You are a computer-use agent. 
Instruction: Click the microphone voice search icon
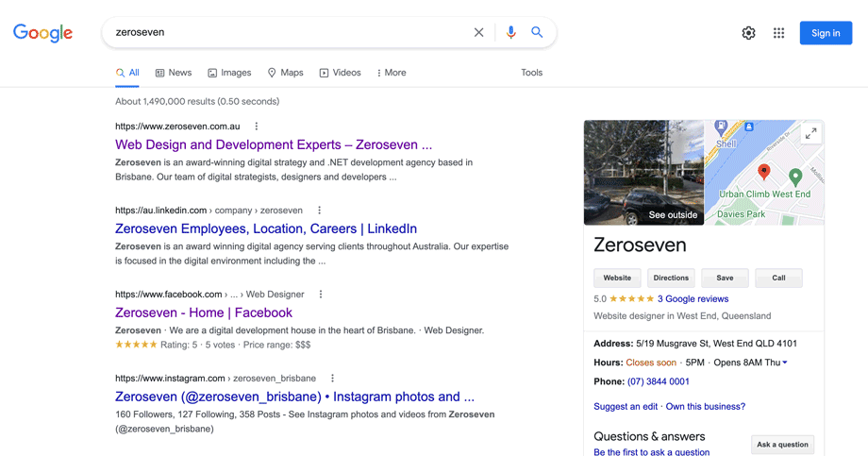tap(510, 32)
